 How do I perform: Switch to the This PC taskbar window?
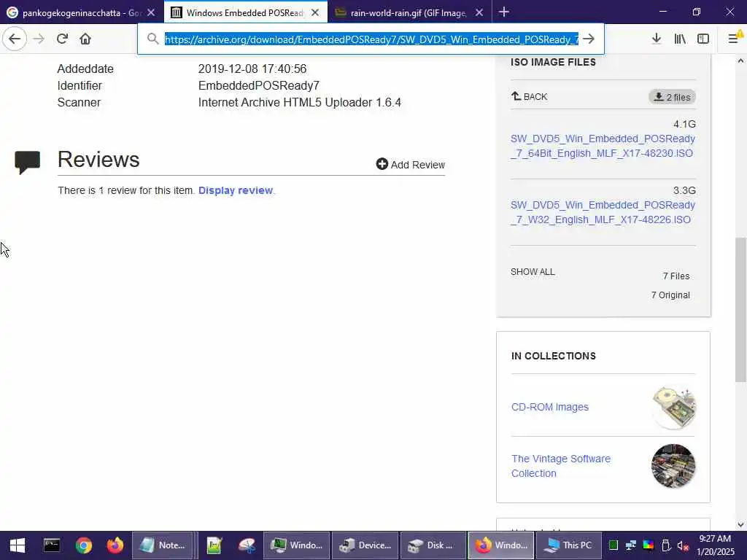[x=569, y=545]
